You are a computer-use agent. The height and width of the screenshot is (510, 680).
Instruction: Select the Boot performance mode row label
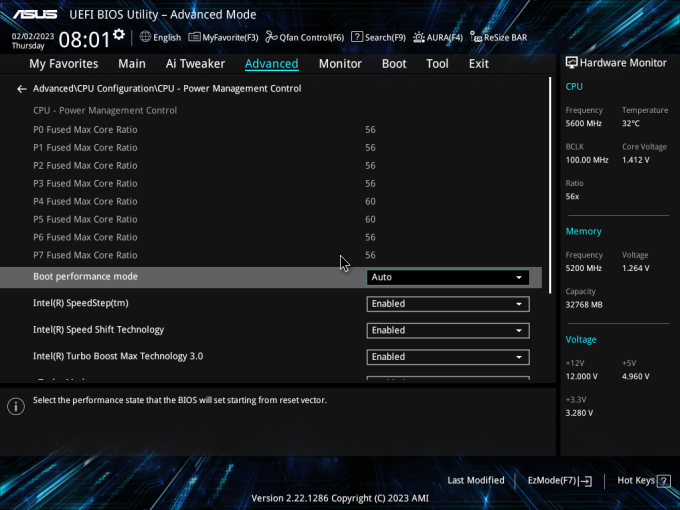(85, 276)
